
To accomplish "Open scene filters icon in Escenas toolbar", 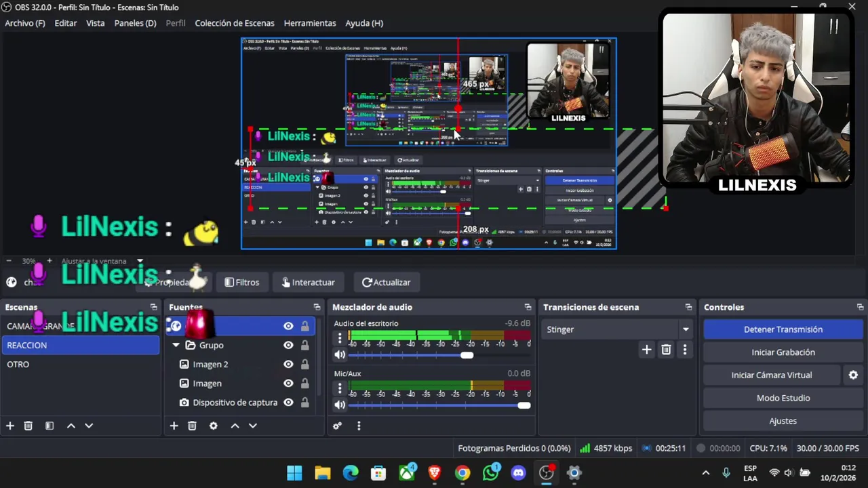I will click(x=50, y=426).
